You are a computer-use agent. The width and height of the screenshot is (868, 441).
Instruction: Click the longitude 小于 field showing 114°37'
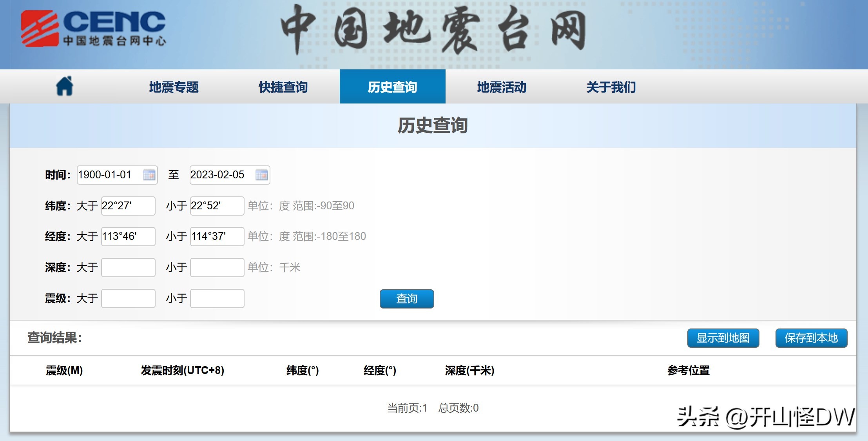coord(217,236)
